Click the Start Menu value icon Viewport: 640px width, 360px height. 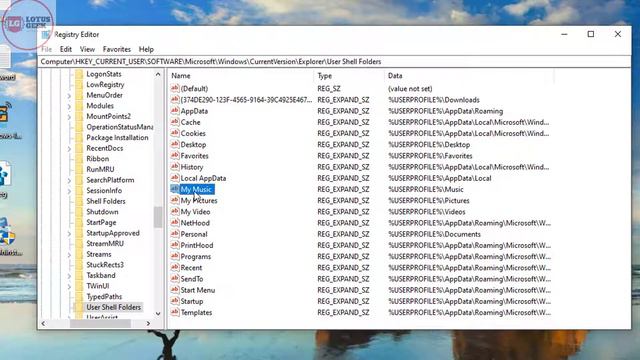point(175,290)
